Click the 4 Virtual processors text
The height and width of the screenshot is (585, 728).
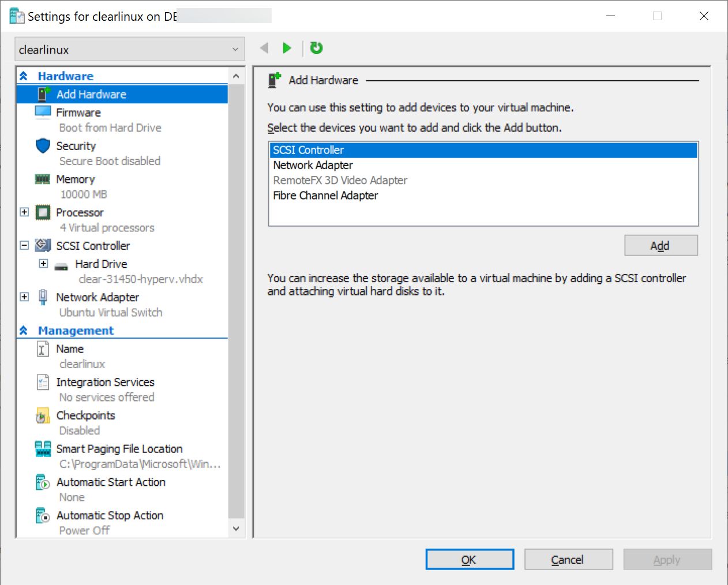pyautogui.click(x=107, y=228)
